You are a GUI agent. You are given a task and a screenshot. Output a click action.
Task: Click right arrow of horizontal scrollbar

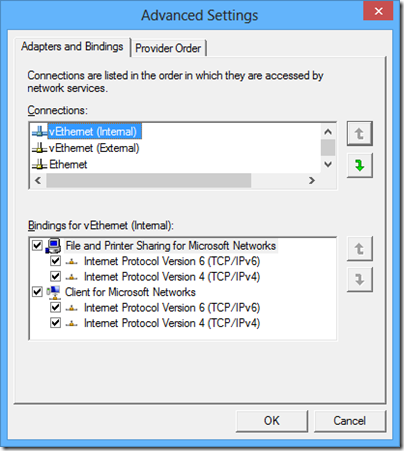312,181
